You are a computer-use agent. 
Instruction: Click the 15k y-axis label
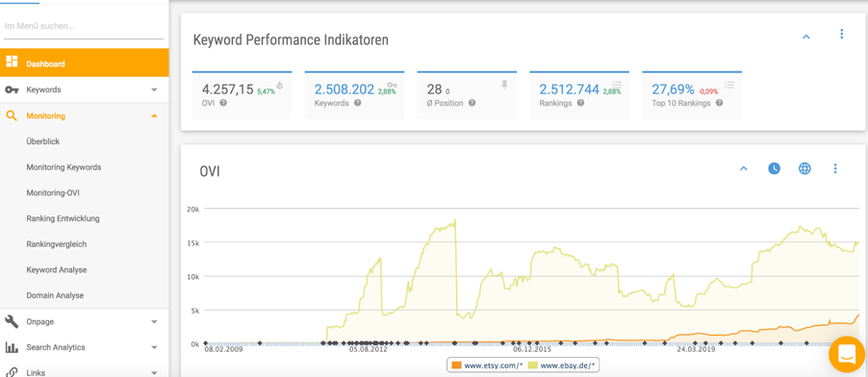[x=193, y=243]
